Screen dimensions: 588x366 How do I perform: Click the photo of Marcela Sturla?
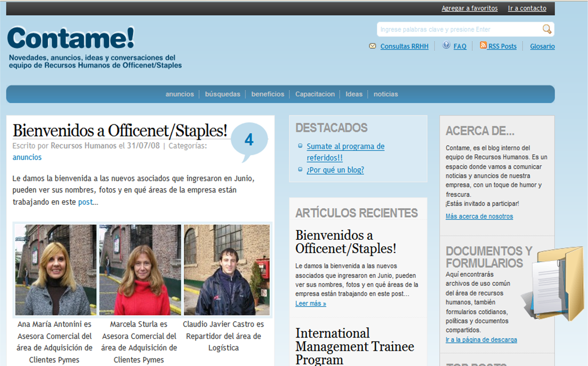[140, 270]
